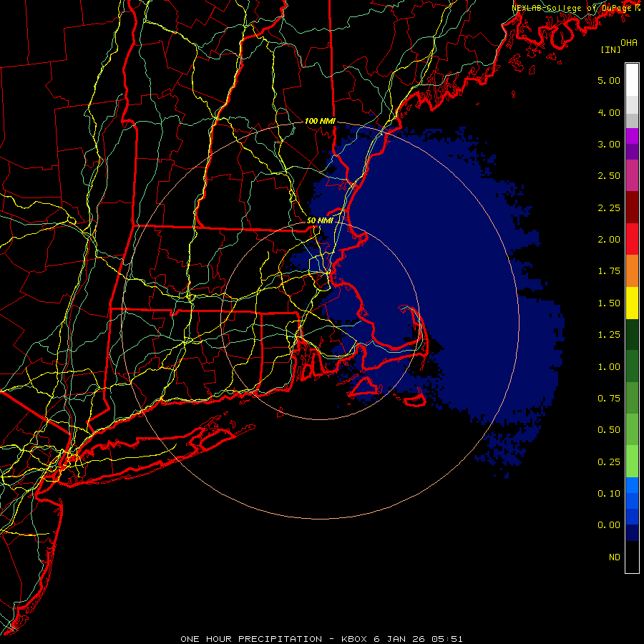Screen dimensions: 644x644
Task: Click the 2.00 legend value label
Action: coord(609,240)
